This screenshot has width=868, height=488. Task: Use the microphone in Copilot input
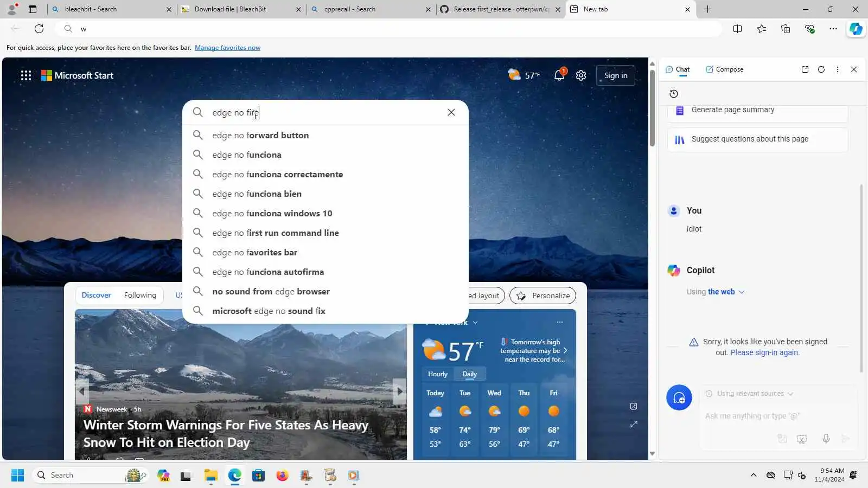(x=826, y=439)
